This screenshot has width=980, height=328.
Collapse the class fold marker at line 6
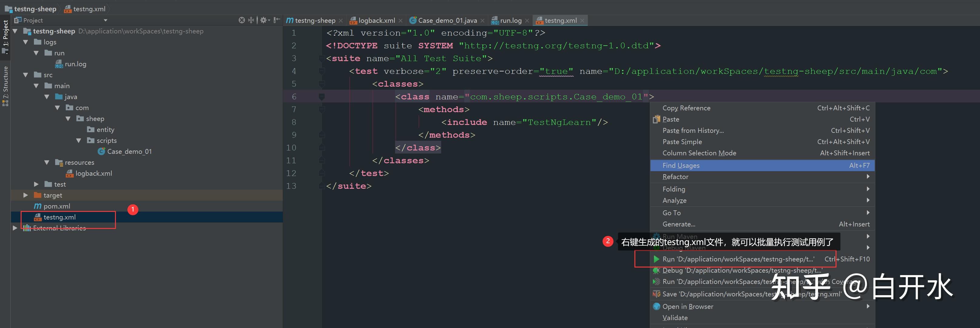coord(322,96)
